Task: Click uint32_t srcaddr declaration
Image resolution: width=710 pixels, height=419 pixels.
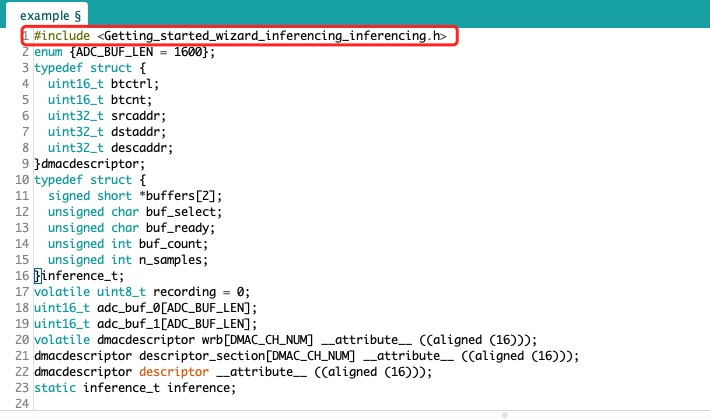Action: [107, 116]
